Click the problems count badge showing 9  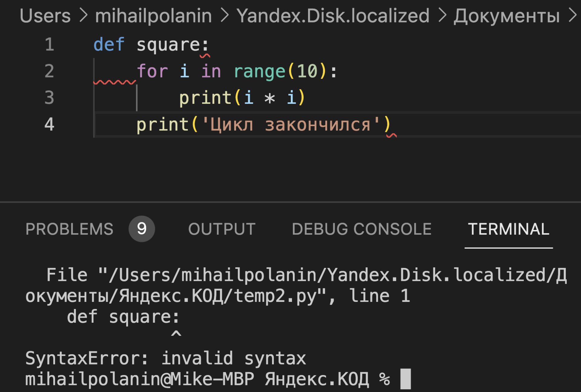142,229
